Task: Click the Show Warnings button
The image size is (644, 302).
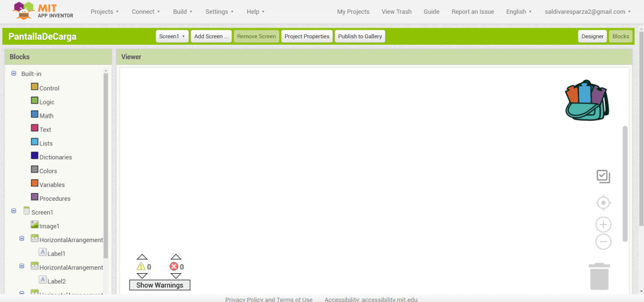Action: click(159, 285)
